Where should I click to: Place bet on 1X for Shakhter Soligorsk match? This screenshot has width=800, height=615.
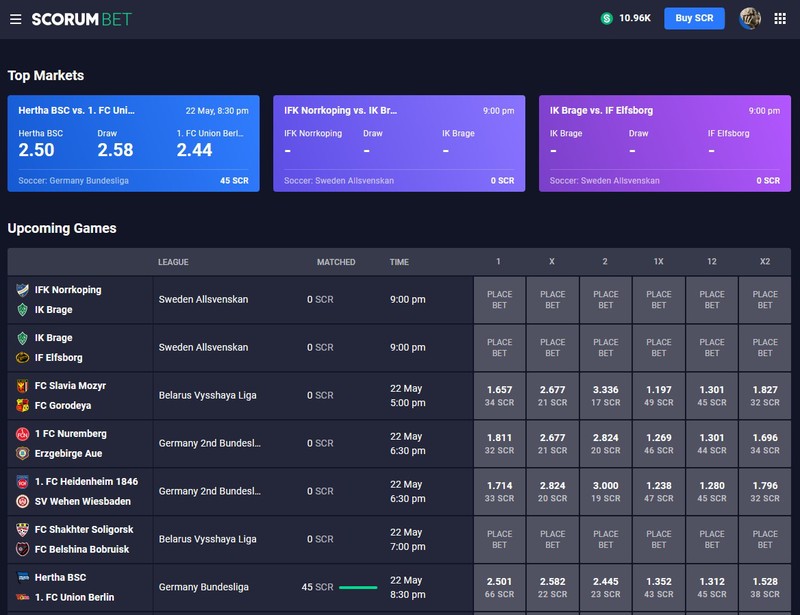coord(659,540)
